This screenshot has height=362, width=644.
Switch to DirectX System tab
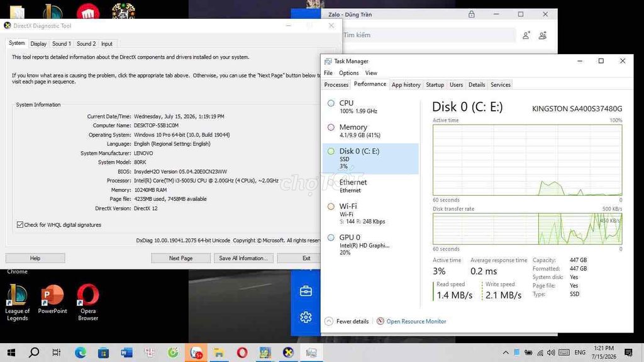[17, 43]
